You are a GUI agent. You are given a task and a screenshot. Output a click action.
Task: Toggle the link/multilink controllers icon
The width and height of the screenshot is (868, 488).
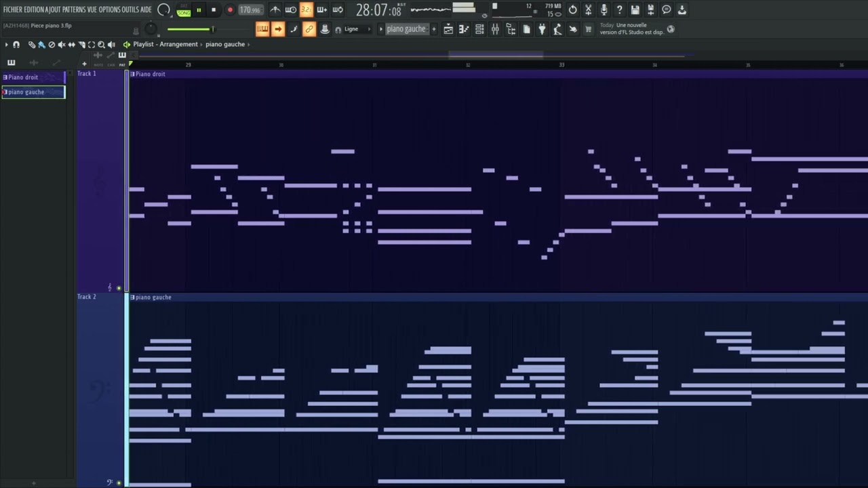309,29
